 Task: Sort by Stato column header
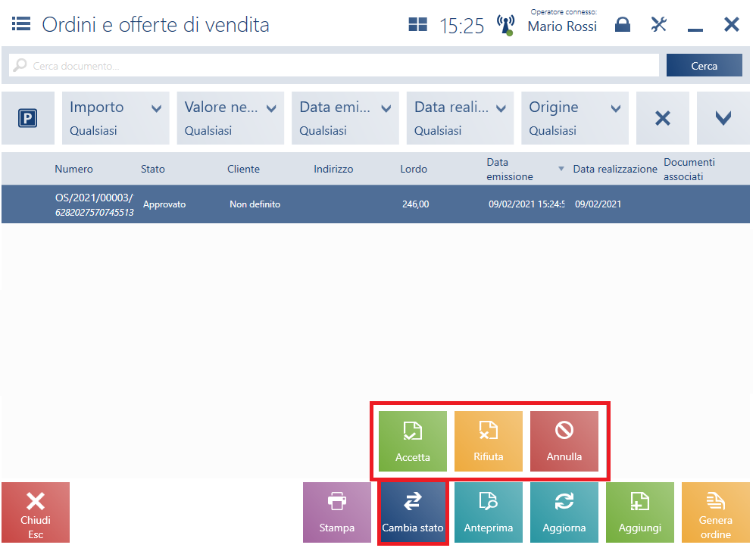click(x=153, y=169)
